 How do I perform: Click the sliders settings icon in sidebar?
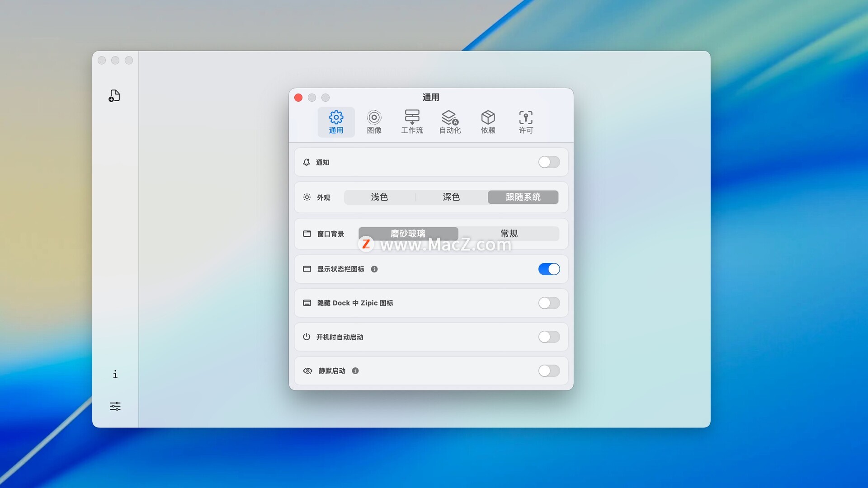pyautogui.click(x=115, y=406)
